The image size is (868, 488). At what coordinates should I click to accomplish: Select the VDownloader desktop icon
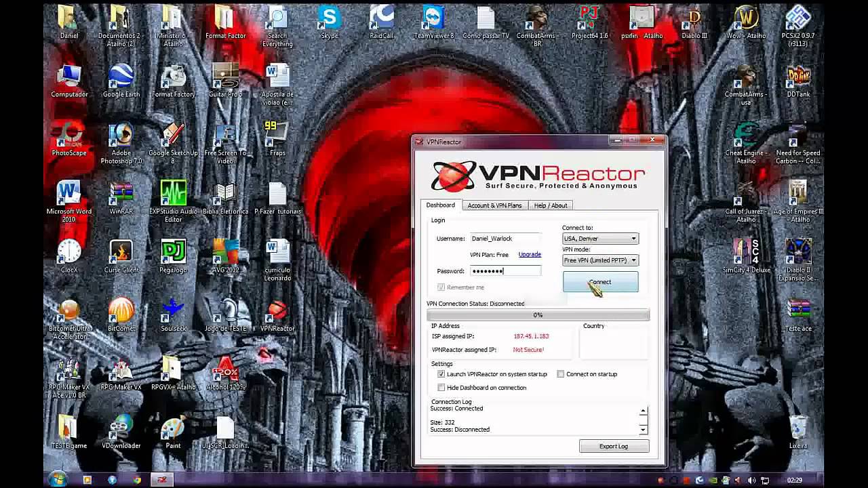tap(121, 432)
